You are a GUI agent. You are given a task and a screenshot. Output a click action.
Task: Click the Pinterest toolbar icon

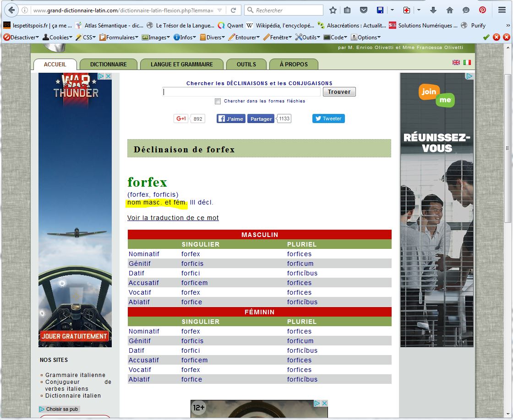[x=482, y=10]
